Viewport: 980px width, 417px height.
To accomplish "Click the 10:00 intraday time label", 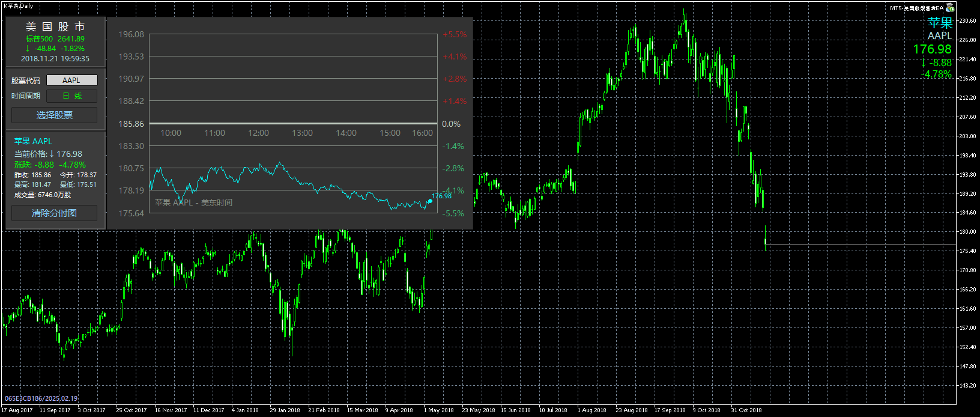I will coord(171,133).
